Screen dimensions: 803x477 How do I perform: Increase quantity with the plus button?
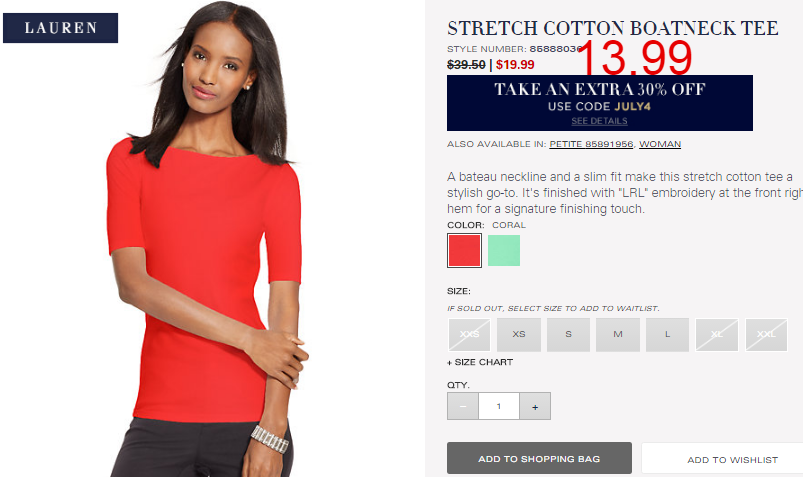pyautogui.click(x=535, y=406)
